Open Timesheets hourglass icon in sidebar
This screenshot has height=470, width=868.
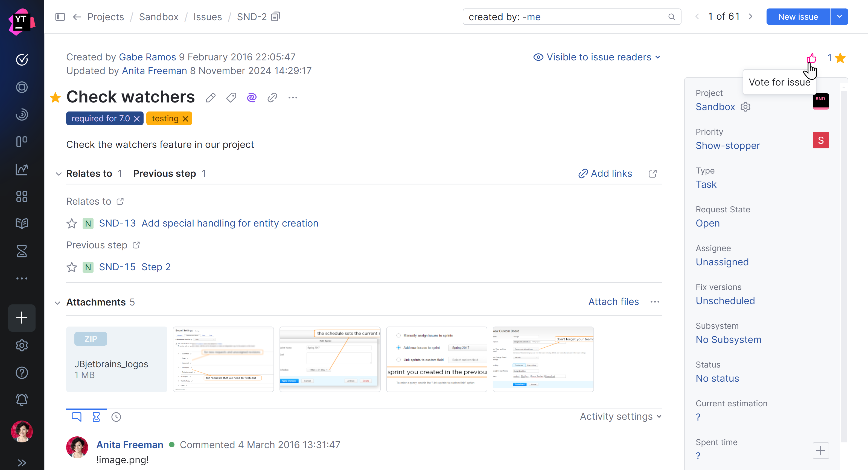coord(22,251)
